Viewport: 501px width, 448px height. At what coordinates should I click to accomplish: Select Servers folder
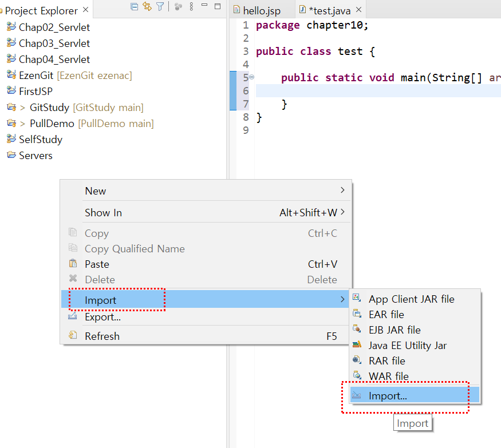coord(35,156)
